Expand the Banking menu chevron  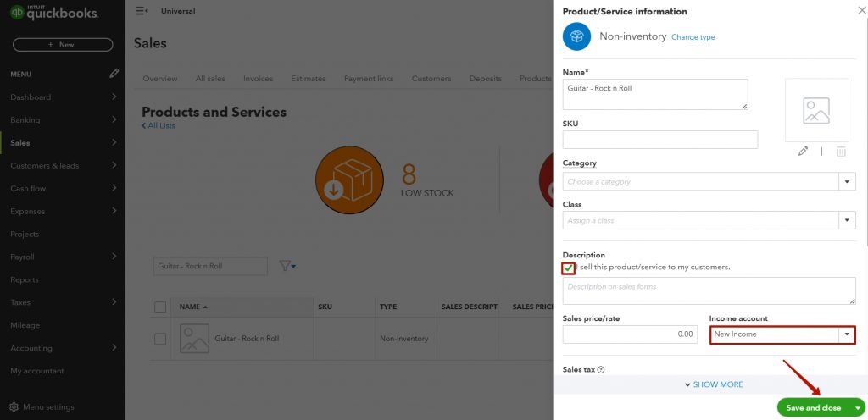tap(114, 119)
